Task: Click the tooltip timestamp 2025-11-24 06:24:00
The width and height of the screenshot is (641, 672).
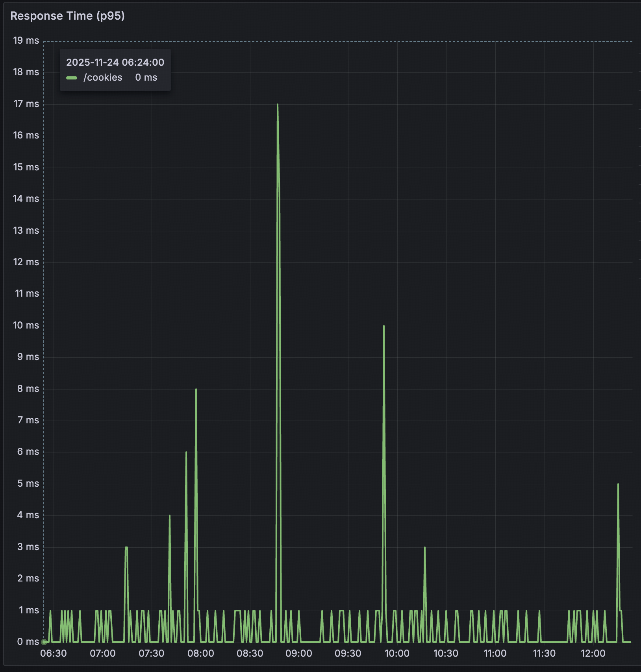Action: point(115,62)
